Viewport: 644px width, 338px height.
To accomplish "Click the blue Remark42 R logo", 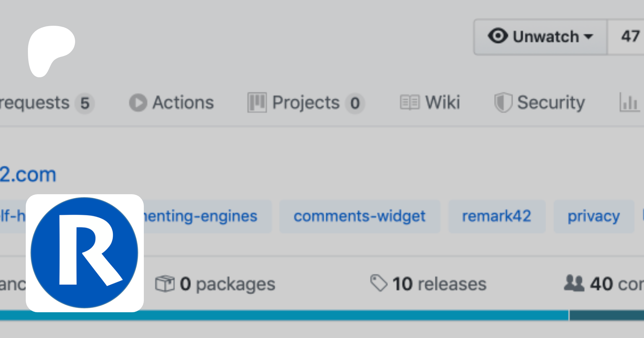I will 84,253.
